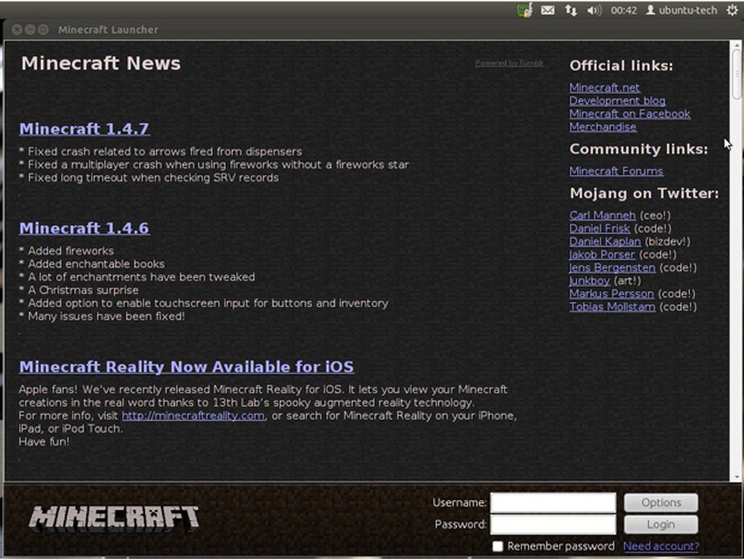744x560 pixels.
Task: Focus the Password input field
Action: point(554,524)
